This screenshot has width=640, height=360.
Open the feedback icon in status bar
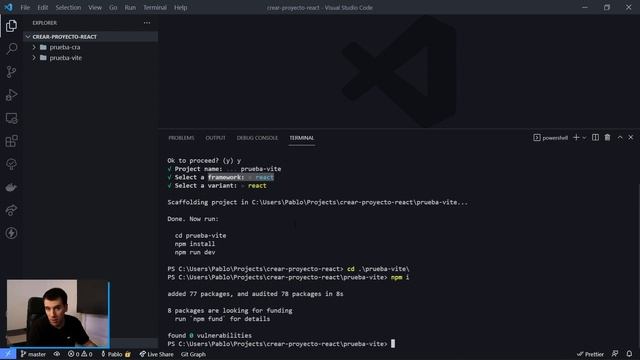[615, 354]
